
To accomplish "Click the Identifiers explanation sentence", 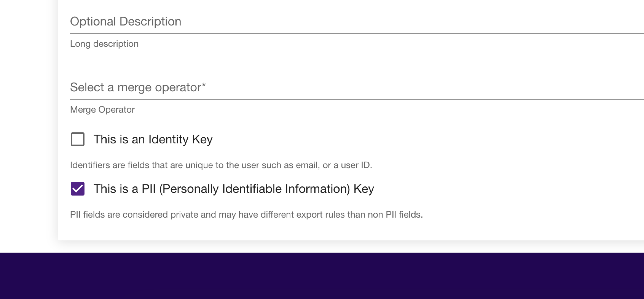I will coord(221,165).
